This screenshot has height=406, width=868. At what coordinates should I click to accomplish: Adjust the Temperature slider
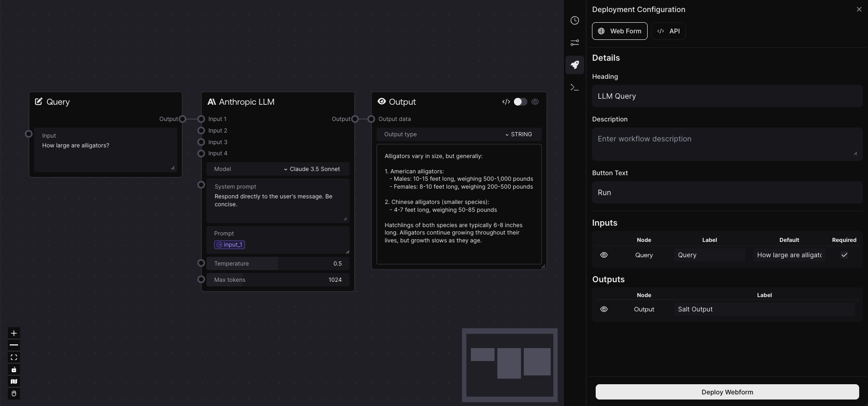278,264
